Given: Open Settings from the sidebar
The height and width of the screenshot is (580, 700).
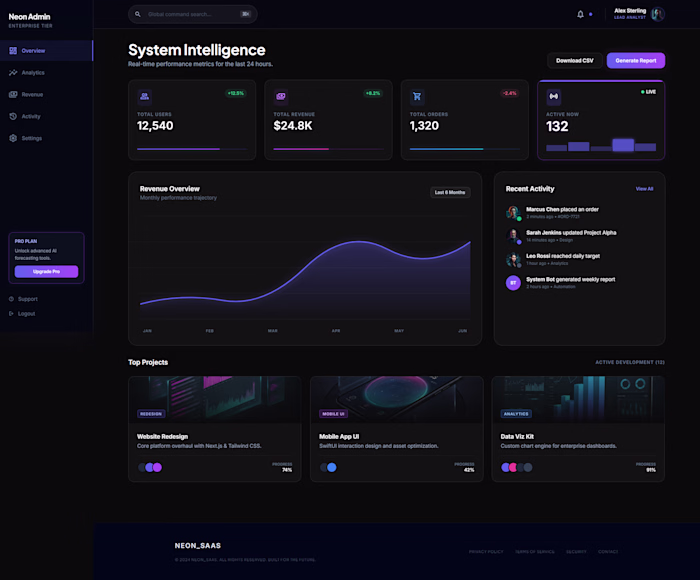Looking at the screenshot, I should (46, 138).
